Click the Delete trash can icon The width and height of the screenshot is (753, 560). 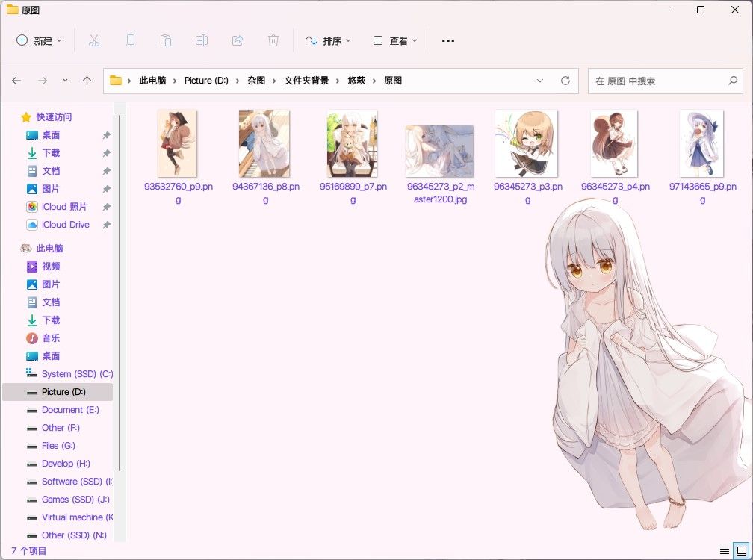(273, 41)
